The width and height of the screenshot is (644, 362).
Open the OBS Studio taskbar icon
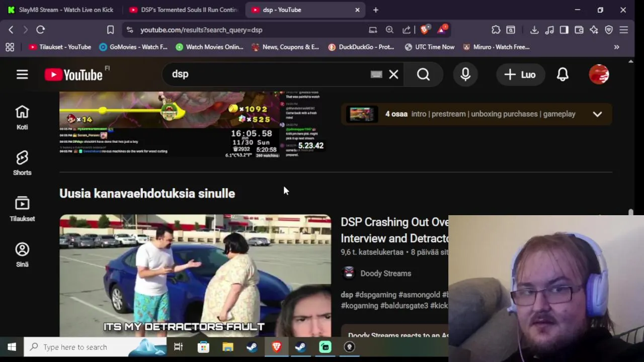coord(350,347)
